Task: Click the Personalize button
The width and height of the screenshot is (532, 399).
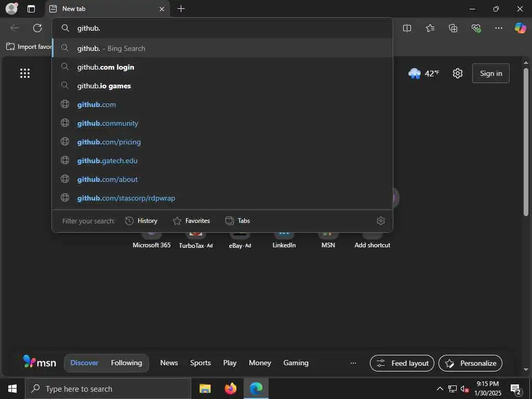Action: [x=470, y=363]
